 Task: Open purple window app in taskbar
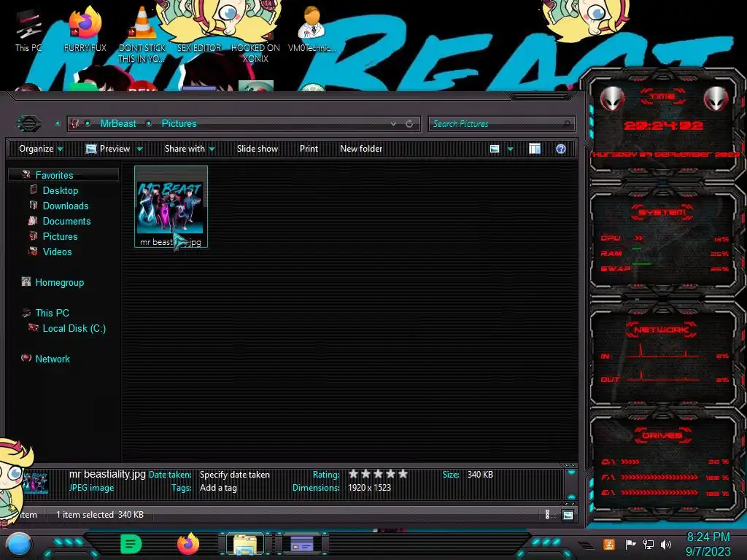click(302, 544)
